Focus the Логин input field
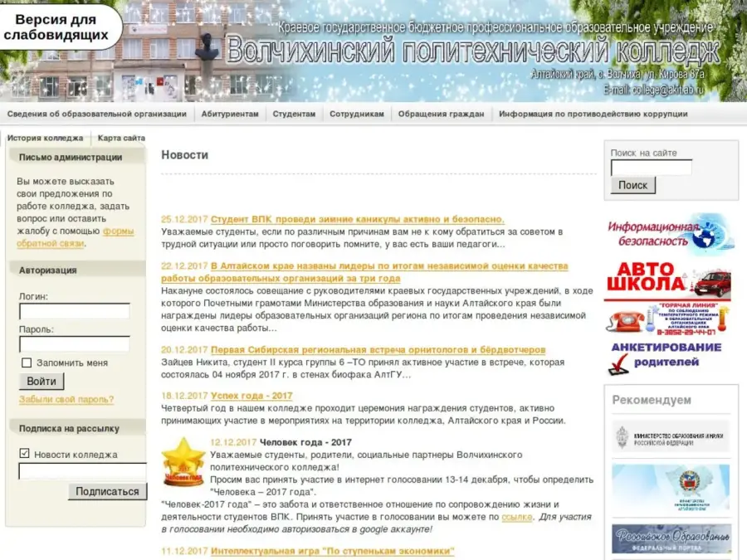The height and width of the screenshot is (560, 747). pos(75,311)
